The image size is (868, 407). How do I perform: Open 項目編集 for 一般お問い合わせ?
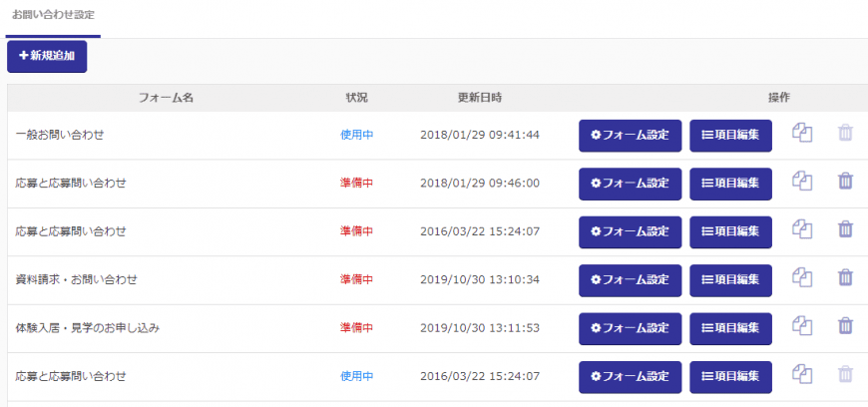click(730, 135)
